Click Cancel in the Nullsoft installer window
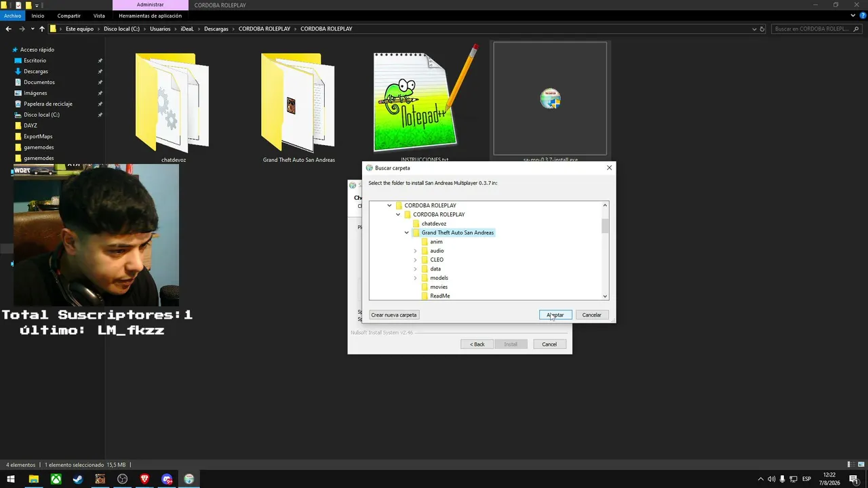868x488 pixels. [549, 344]
